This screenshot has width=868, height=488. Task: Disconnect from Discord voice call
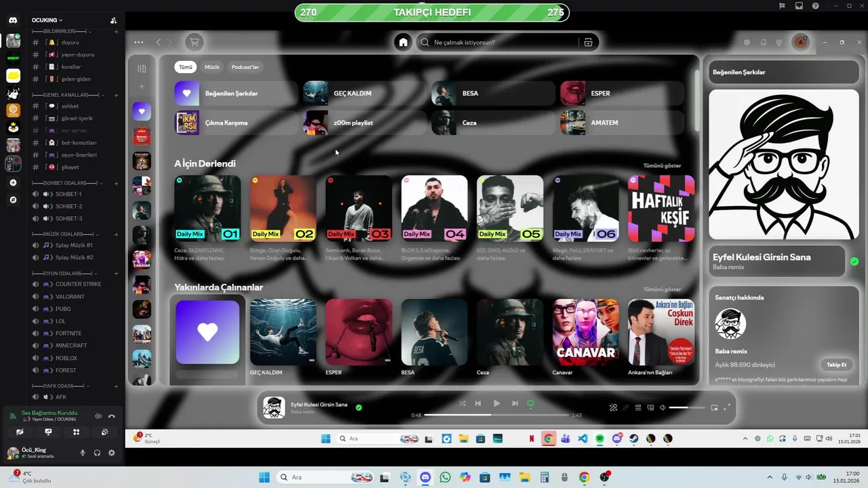click(112, 416)
